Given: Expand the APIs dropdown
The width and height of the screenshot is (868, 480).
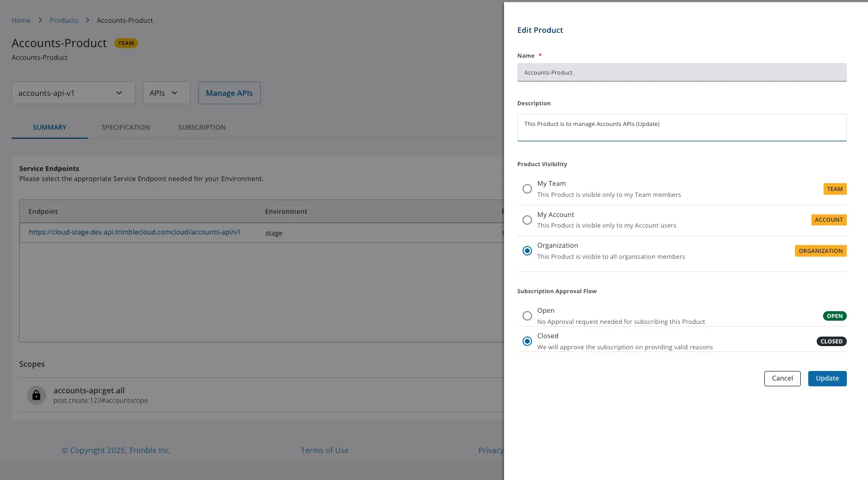Looking at the screenshot, I should [166, 93].
